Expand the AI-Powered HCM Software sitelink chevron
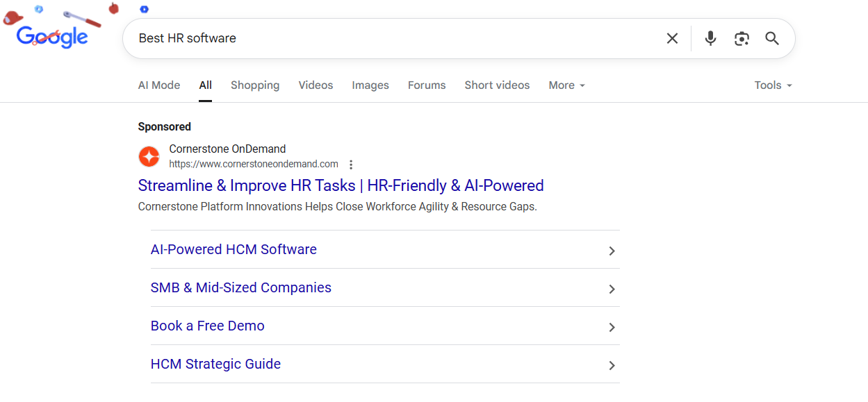The image size is (868, 402). (x=612, y=251)
